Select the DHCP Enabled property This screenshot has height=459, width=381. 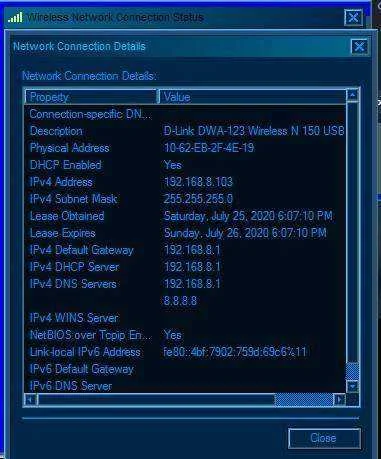(x=66, y=165)
